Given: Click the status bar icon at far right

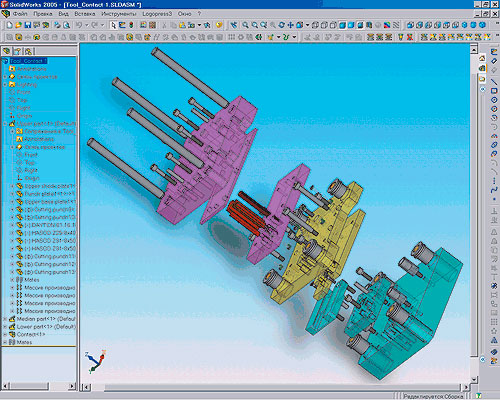Looking at the screenshot, I should pyautogui.click(x=479, y=396).
